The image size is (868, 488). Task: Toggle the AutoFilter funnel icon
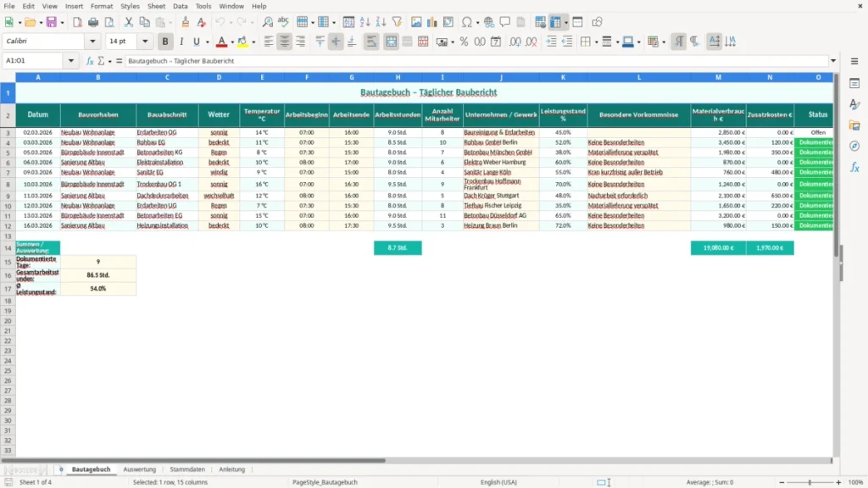(397, 22)
